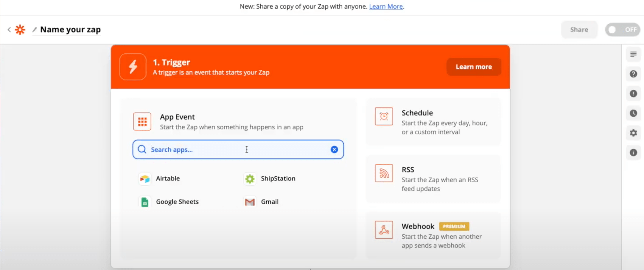Select Airtable from suggested apps
The height and width of the screenshot is (270, 644).
[x=167, y=179]
